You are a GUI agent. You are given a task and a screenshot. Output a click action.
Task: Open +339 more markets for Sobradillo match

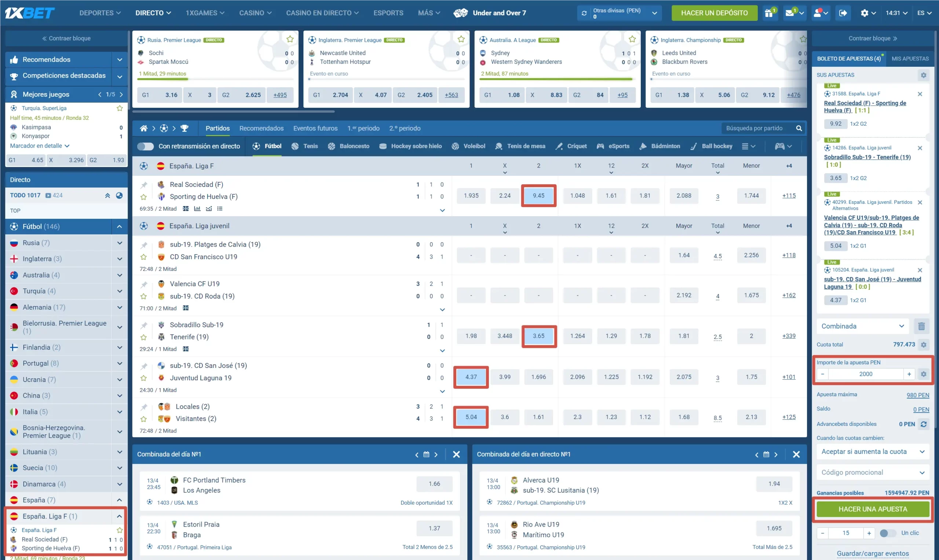789,336
